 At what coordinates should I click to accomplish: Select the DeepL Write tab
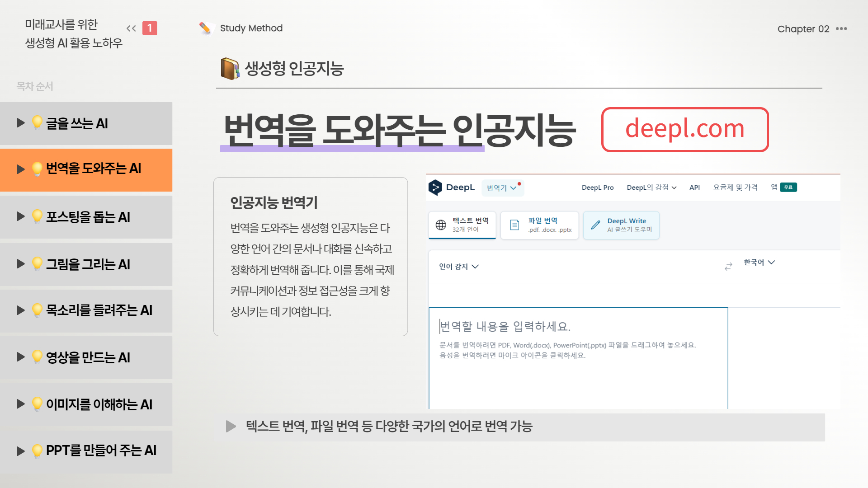coord(621,225)
